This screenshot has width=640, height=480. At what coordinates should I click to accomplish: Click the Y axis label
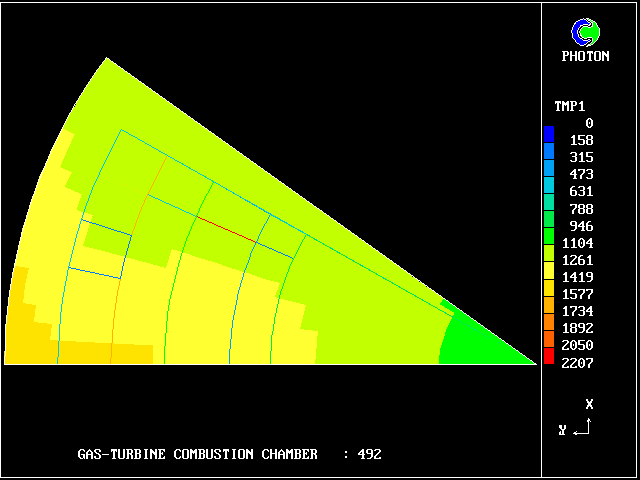click(563, 430)
